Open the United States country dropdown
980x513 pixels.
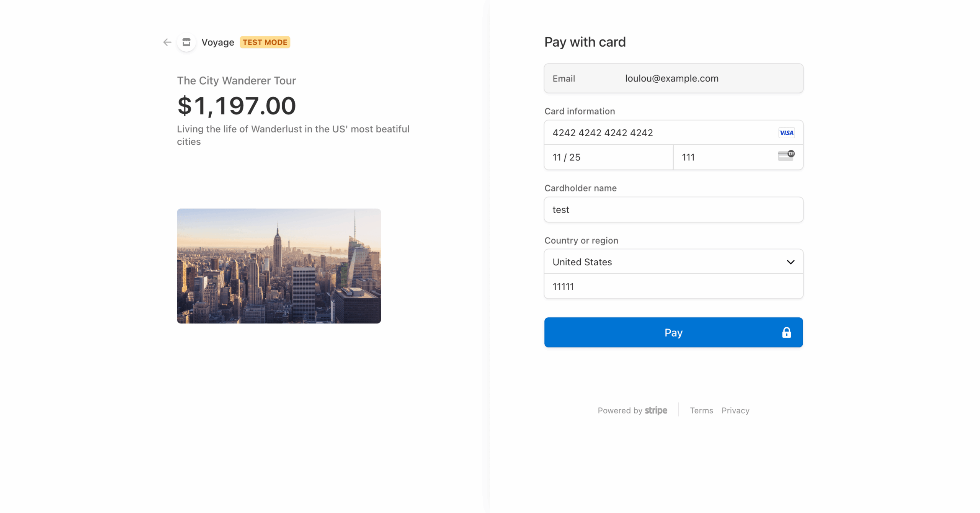pos(673,261)
